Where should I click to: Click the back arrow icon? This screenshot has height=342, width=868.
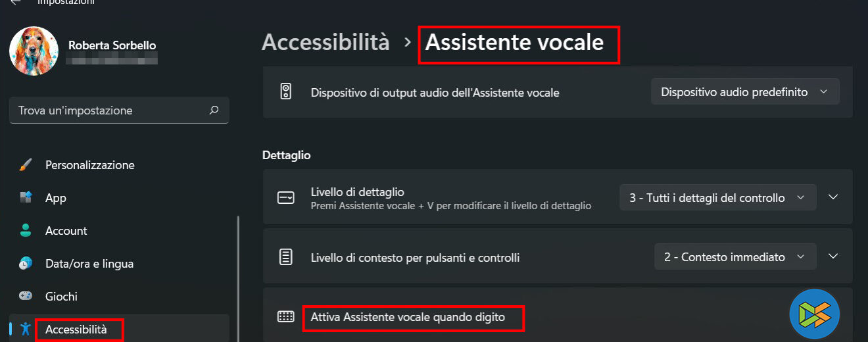click(16, 2)
